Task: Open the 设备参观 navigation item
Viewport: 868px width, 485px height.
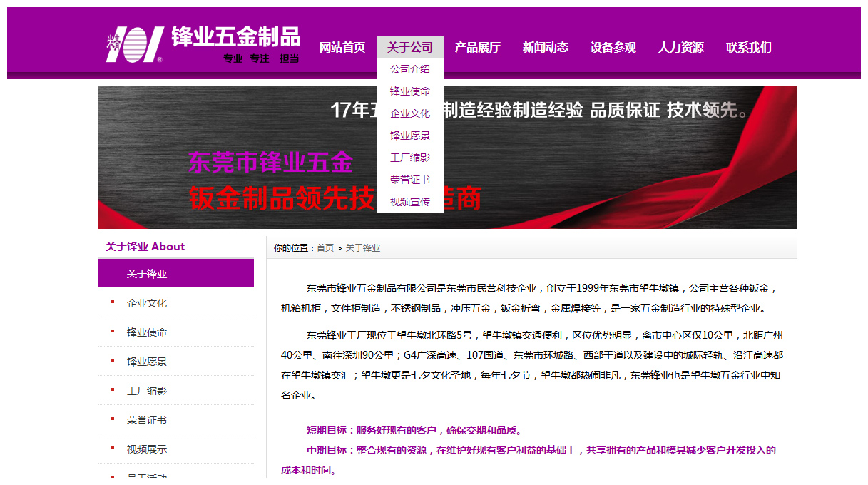Action: pyautogui.click(x=613, y=48)
